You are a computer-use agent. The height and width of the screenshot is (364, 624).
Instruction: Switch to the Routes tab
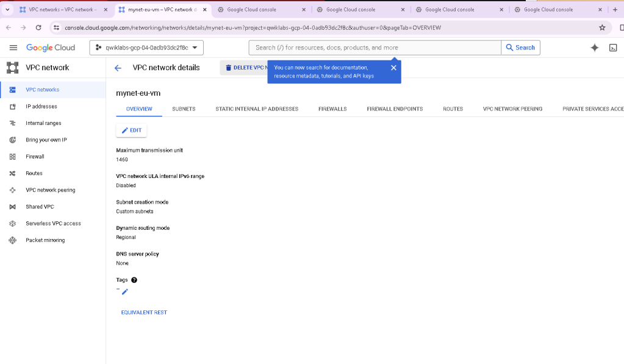[453, 109]
